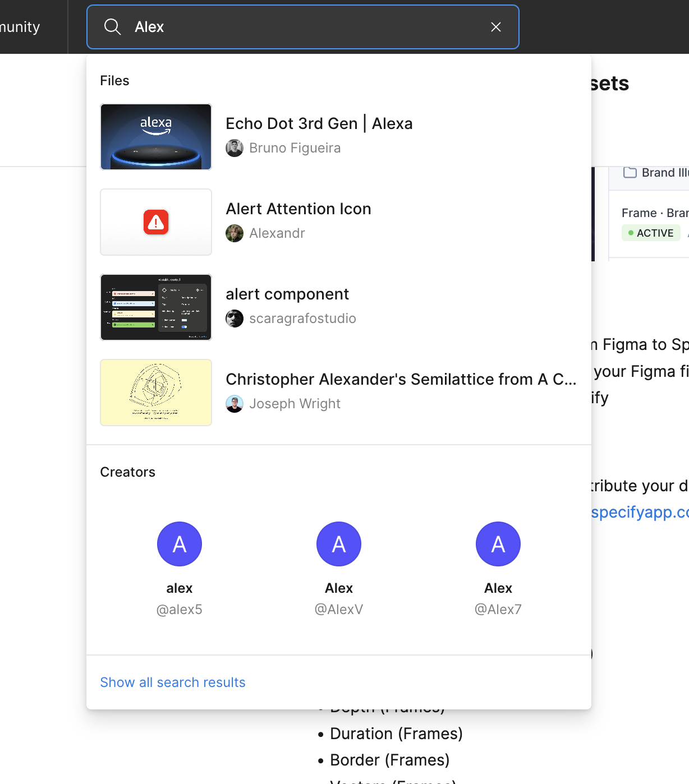Click the magnifying glass search icon
The width and height of the screenshot is (689, 784).
(113, 27)
